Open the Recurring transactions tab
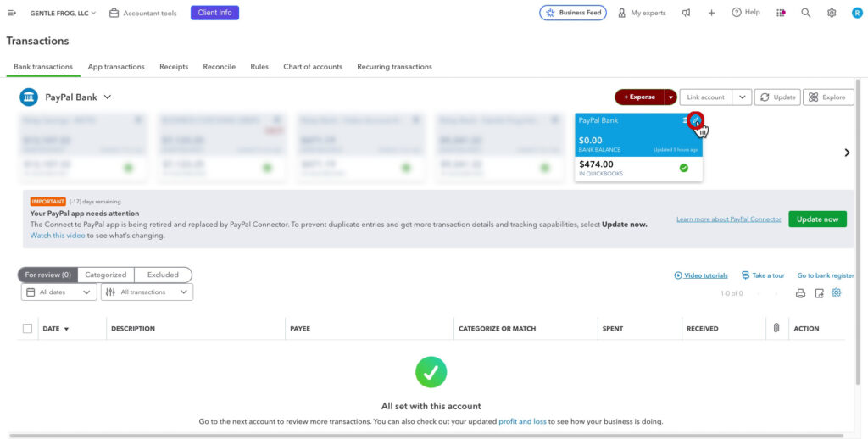Viewport: 868px width, 439px height. 395,66
